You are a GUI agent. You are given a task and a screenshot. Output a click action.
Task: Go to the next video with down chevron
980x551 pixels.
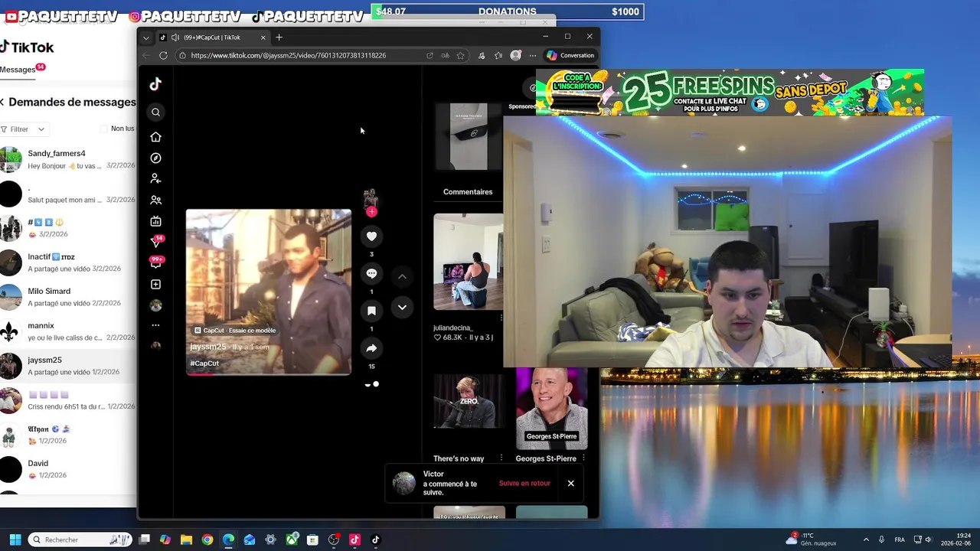point(402,308)
